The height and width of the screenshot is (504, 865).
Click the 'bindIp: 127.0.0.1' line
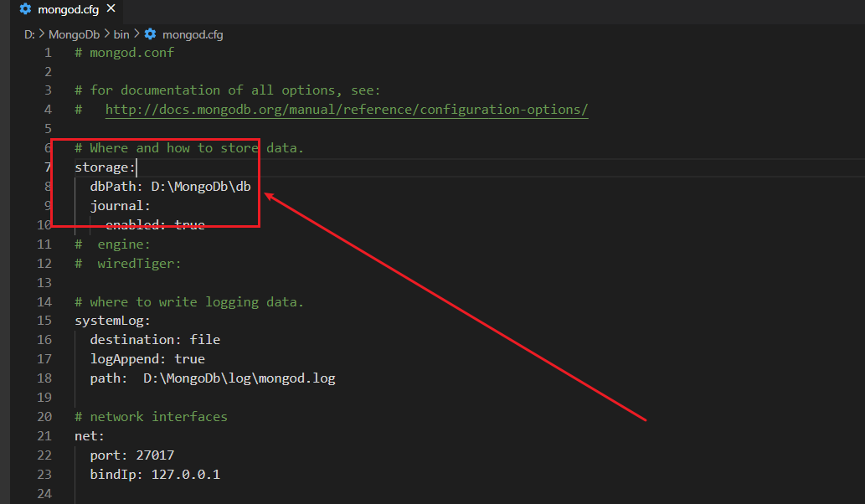pyautogui.click(x=155, y=474)
